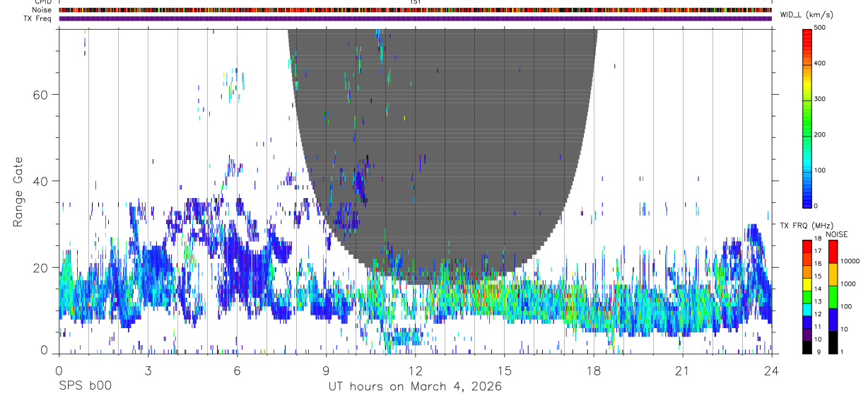Click x-axis hour tick label '12'

[x=416, y=371]
